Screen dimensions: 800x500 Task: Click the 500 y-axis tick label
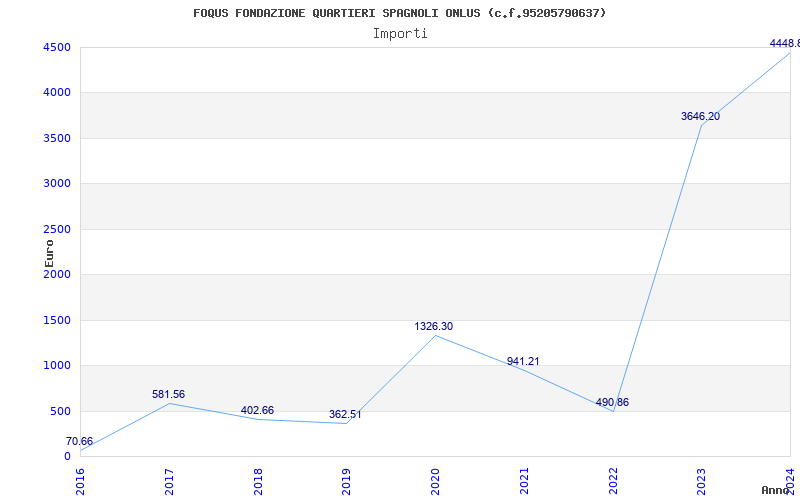pos(60,411)
